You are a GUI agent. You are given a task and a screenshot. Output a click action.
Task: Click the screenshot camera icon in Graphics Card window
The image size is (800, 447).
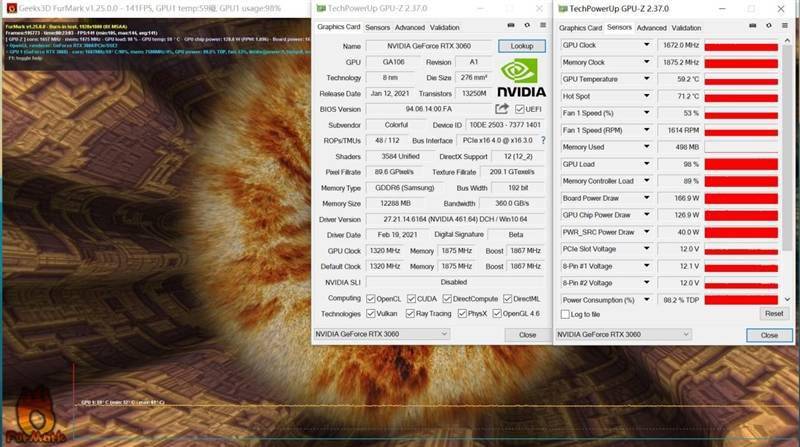pos(511,26)
